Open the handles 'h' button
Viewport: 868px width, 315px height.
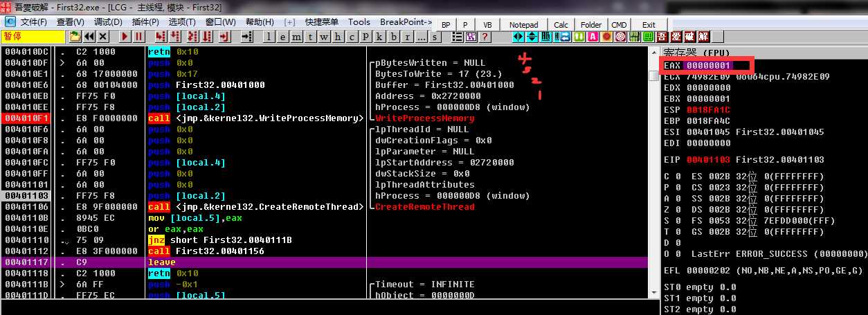[x=338, y=37]
